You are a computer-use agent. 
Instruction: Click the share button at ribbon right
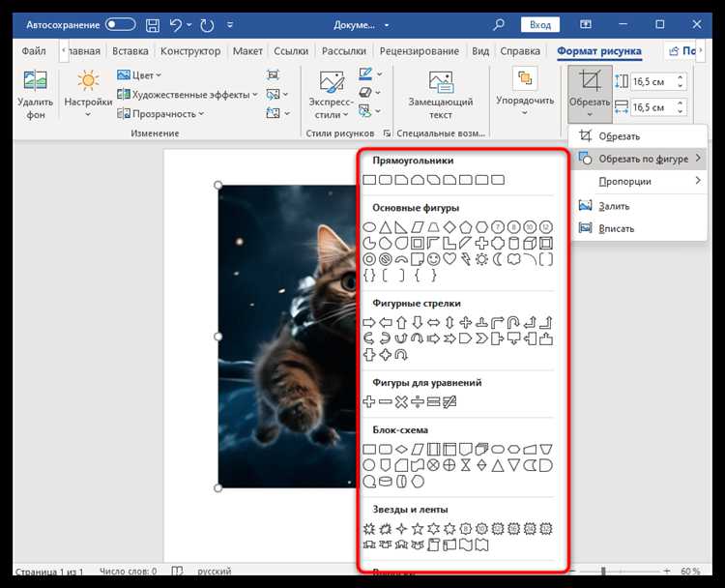[x=681, y=51]
